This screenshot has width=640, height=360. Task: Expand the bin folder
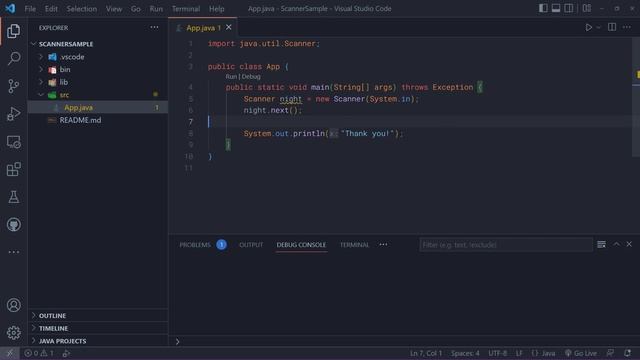point(98,69)
